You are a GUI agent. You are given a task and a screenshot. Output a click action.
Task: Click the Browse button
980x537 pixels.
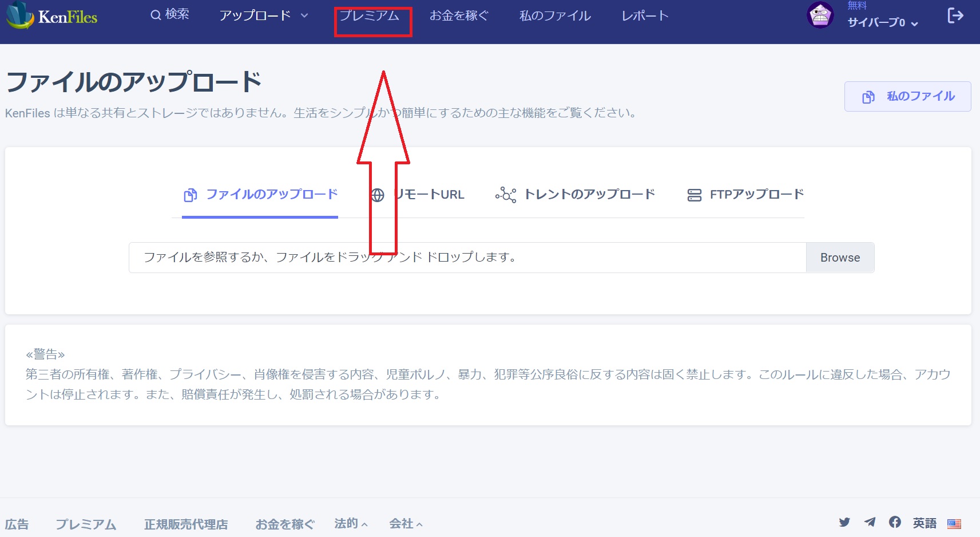tap(839, 257)
